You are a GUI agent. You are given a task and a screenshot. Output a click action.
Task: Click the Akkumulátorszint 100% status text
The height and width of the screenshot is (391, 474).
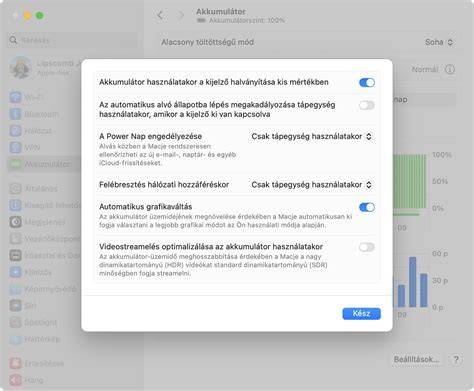click(247, 21)
